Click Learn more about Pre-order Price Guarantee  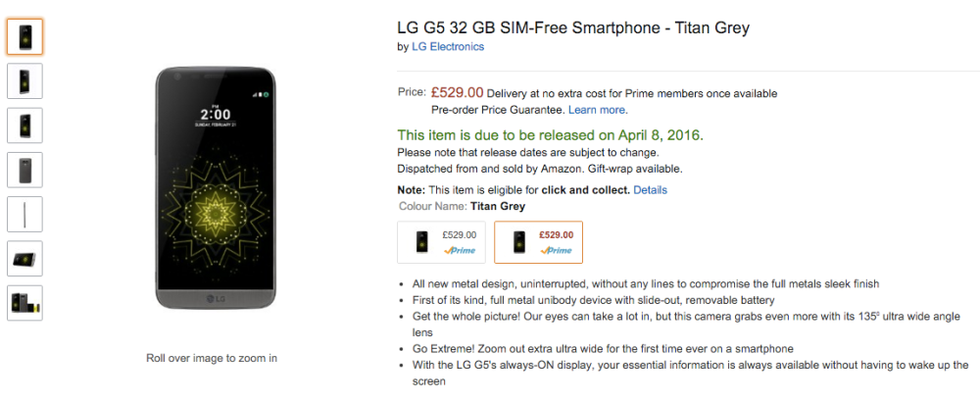tap(598, 110)
